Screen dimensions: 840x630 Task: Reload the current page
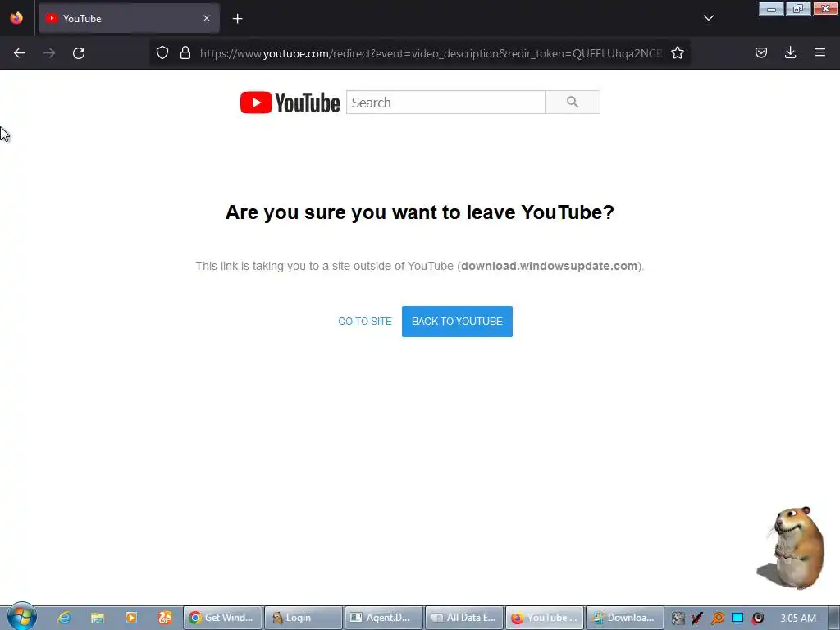pyautogui.click(x=79, y=53)
